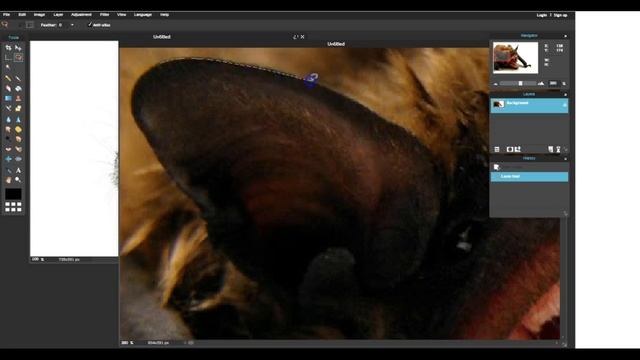Open the Layer menu

(58, 15)
